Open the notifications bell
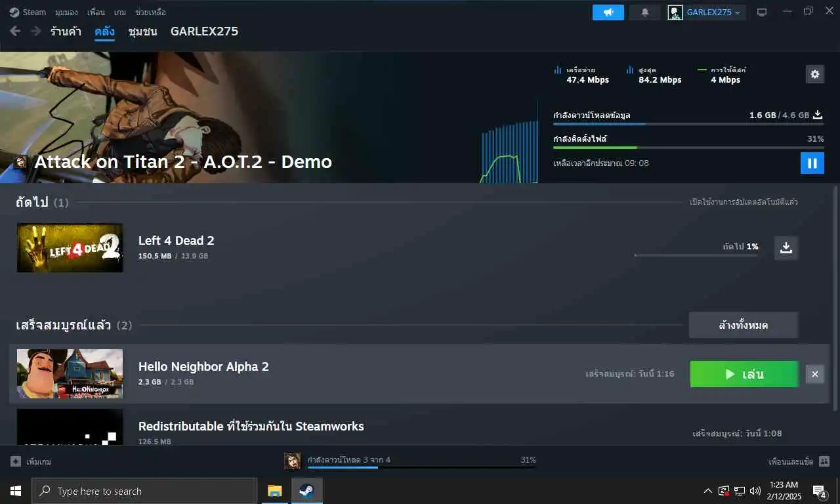This screenshot has width=840, height=504. pyautogui.click(x=645, y=12)
